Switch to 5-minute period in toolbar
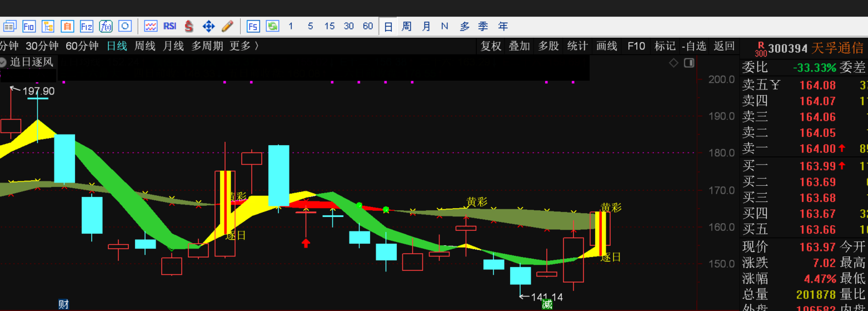 (x=310, y=26)
